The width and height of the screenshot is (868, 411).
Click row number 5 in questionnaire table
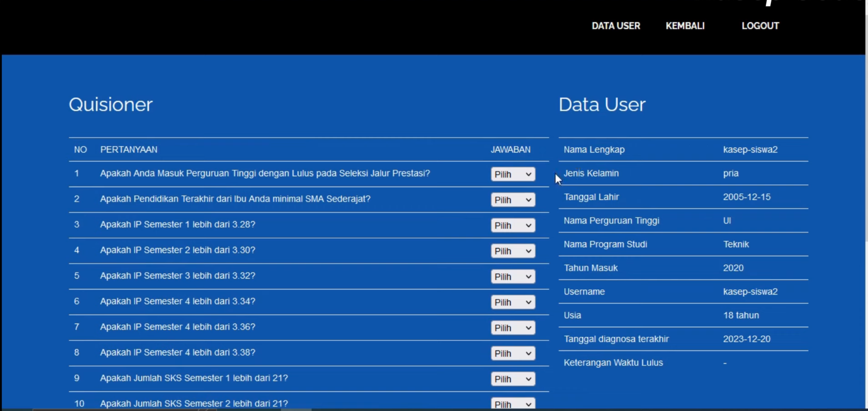click(x=77, y=275)
